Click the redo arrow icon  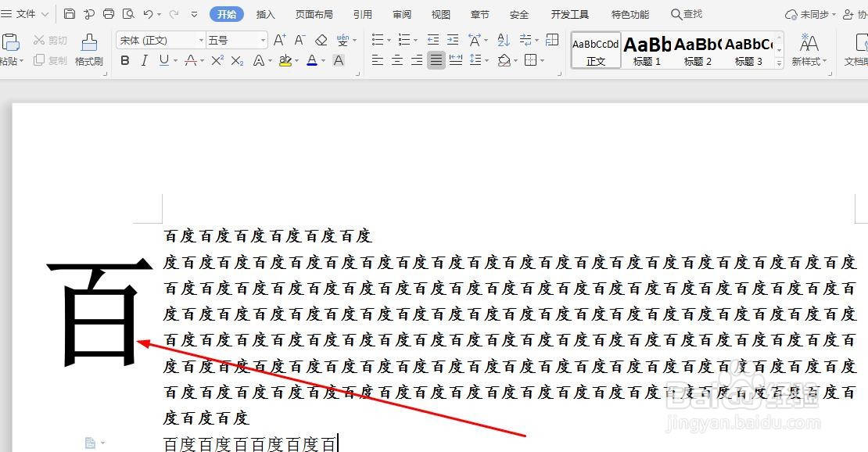[x=174, y=14]
